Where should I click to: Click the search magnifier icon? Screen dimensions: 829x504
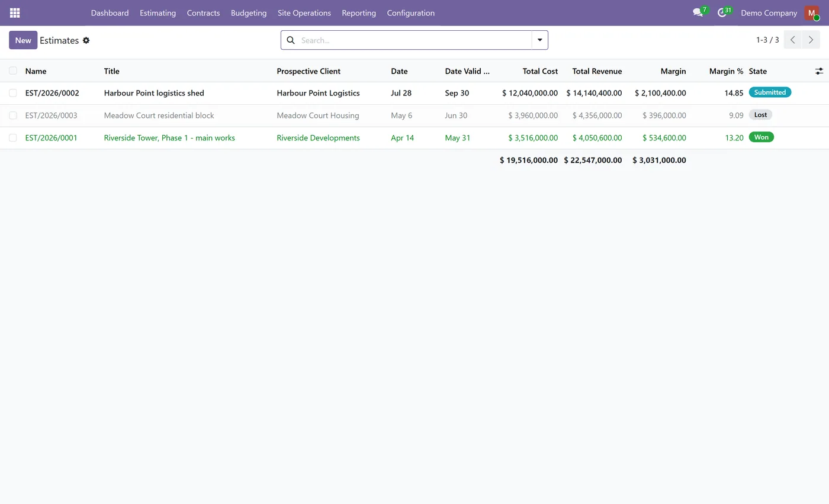pos(291,40)
